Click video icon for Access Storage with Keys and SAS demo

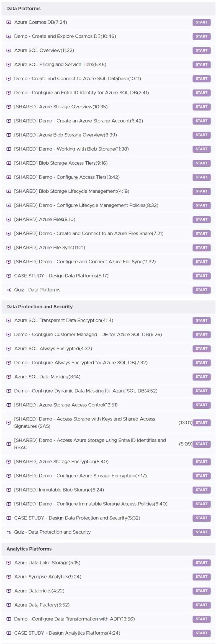9,423
